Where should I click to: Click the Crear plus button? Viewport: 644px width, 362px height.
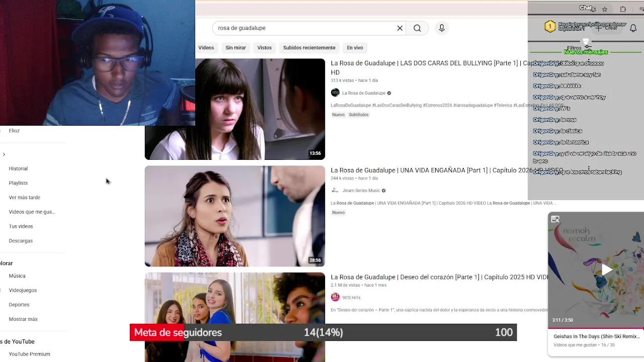(x=606, y=28)
